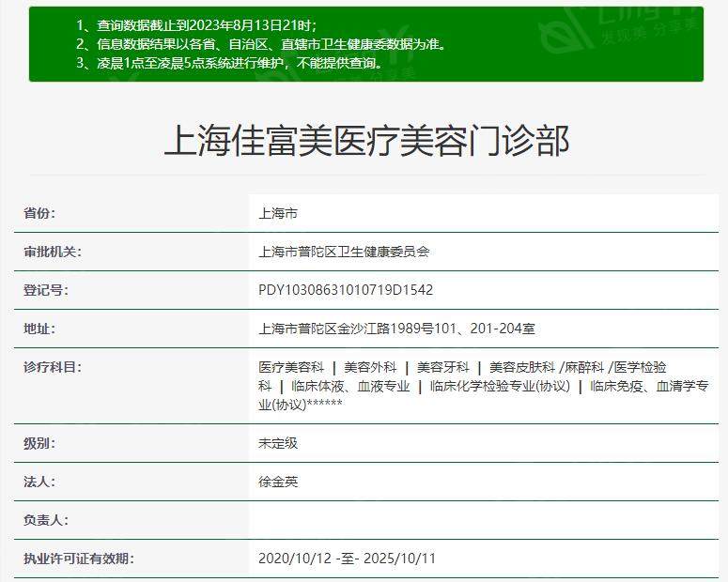
Task: Click the 负责人 label
Action: (x=45, y=520)
